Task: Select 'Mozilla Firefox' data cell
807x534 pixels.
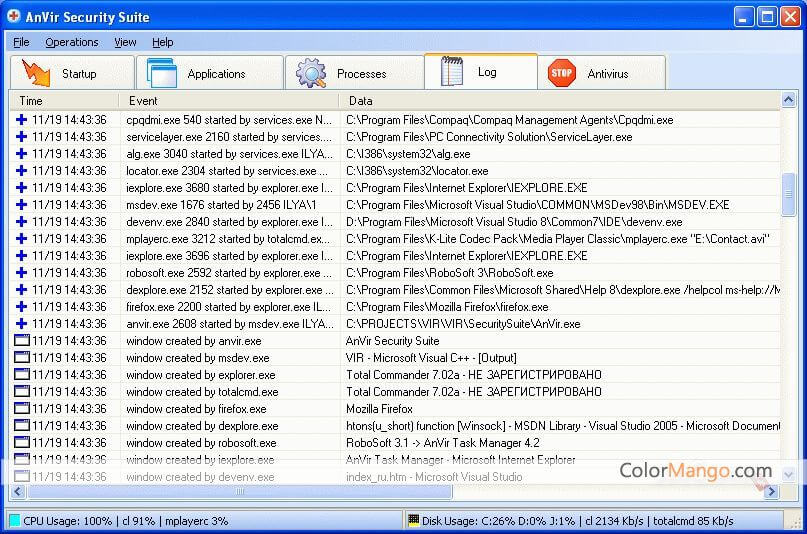Action: pos(379,408)
